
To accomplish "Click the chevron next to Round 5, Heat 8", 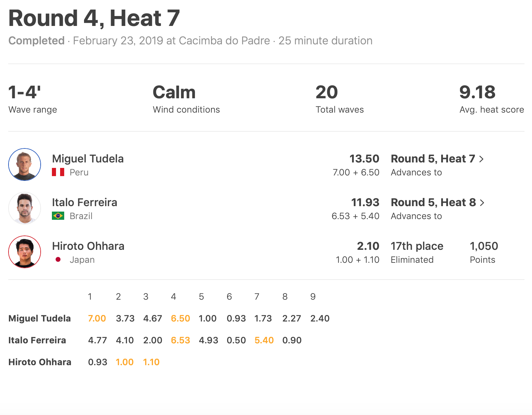I will [x=482, y=203].
